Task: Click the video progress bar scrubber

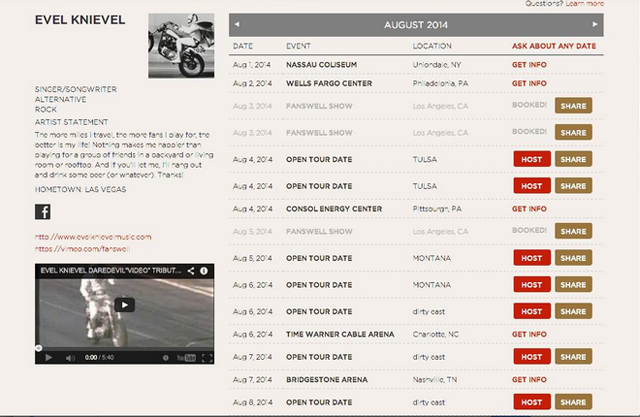Action: pyautogui.click(x=38, y=348)
